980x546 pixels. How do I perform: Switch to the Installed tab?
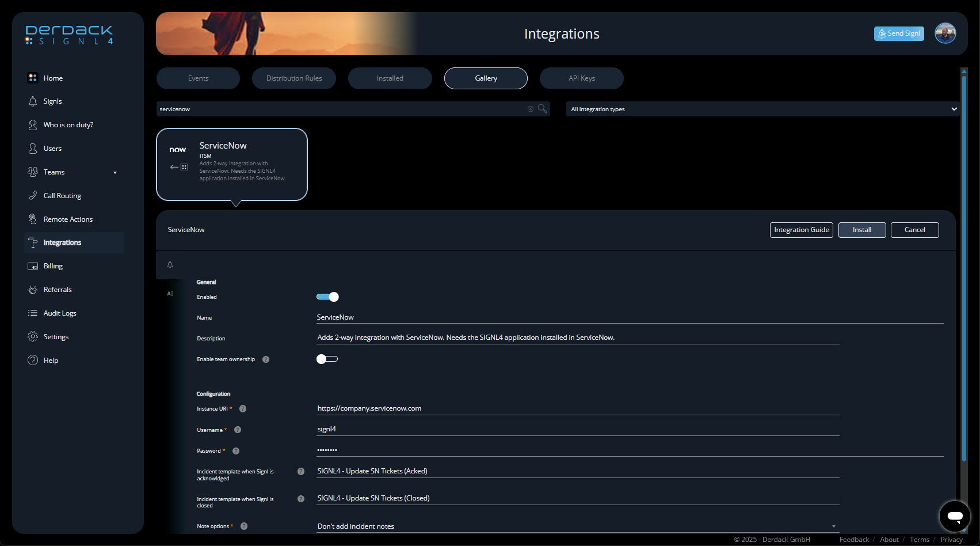[390, 78]
